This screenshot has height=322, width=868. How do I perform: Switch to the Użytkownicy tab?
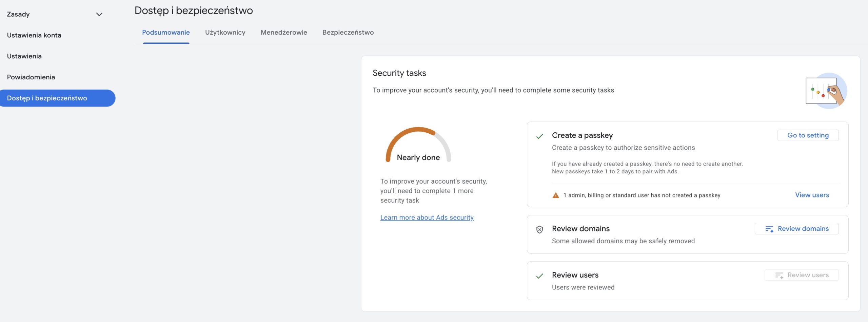pyautogui.click(x=225, y=33)
